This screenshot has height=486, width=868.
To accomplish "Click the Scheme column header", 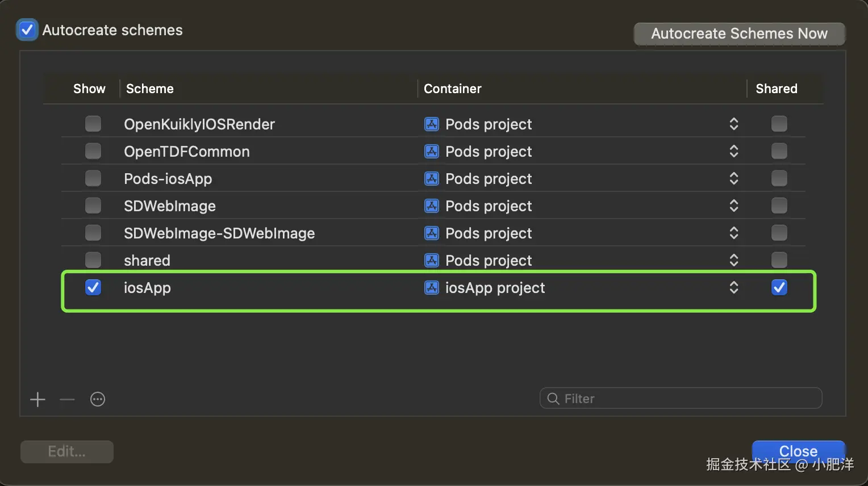I will (150, 89).
